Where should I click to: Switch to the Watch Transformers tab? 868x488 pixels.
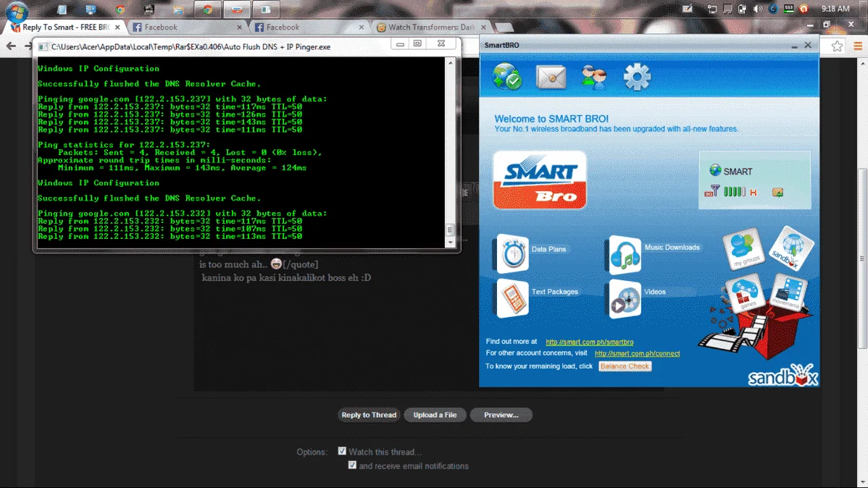click(430, 27)
